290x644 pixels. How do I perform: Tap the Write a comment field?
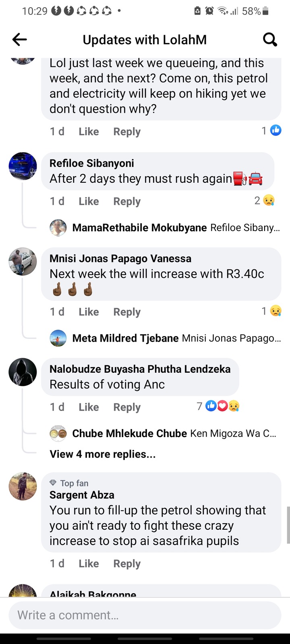(x=145, y=615)
